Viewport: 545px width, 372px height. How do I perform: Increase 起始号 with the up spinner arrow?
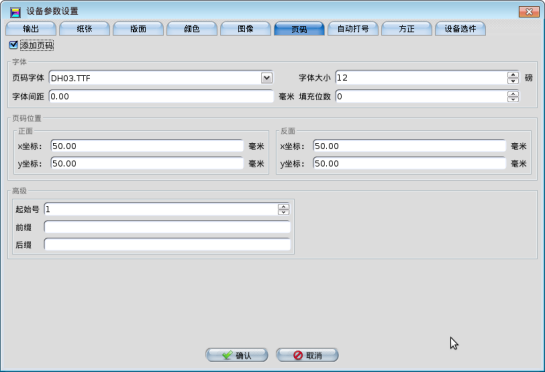(284, 207)
